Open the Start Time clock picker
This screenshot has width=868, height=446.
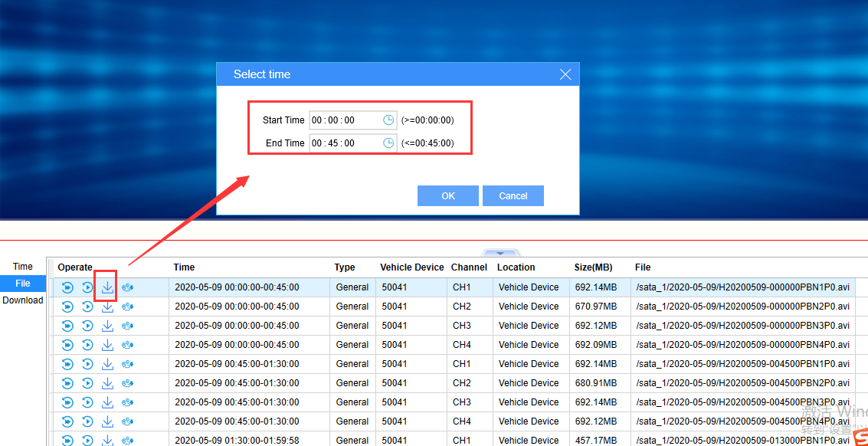click(388, 120)
